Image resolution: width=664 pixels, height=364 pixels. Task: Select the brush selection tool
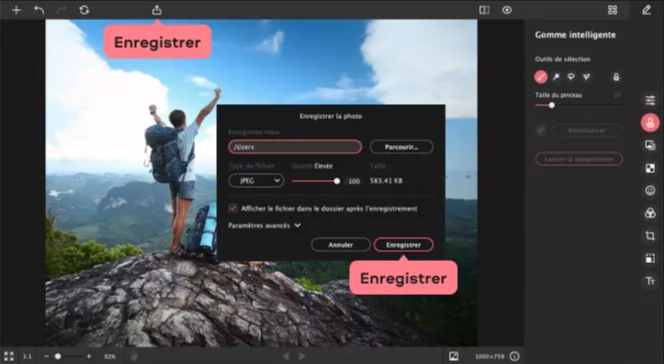[541, 77]
